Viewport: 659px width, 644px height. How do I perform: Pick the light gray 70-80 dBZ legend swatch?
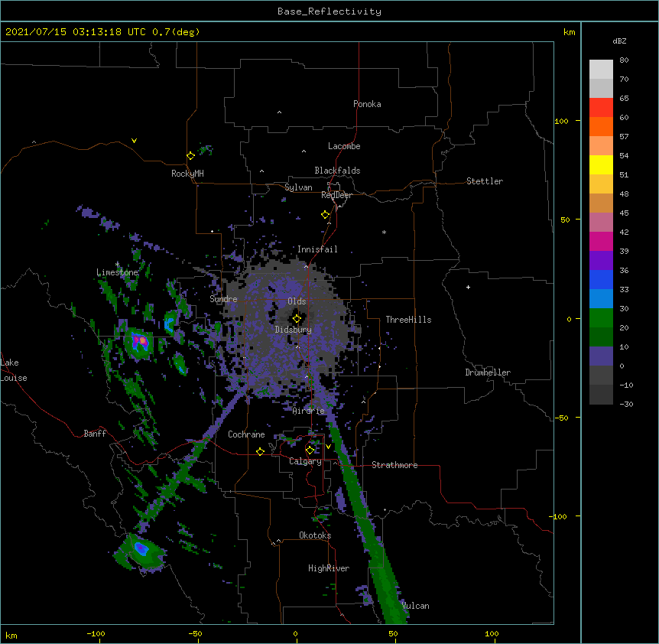601,70
